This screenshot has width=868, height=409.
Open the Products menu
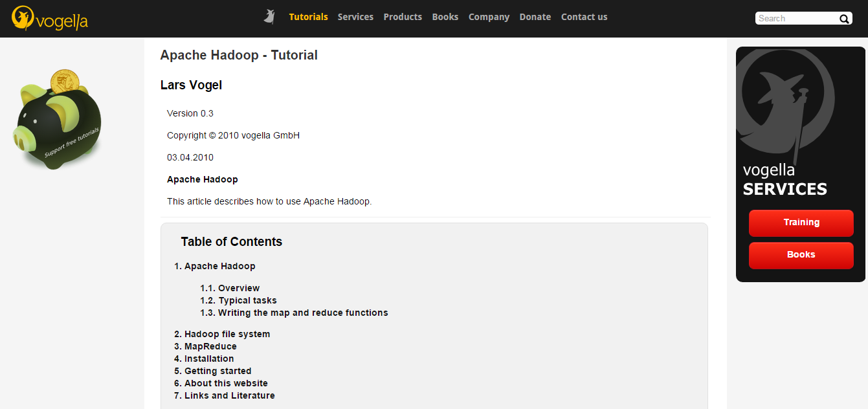pos(403,17)
